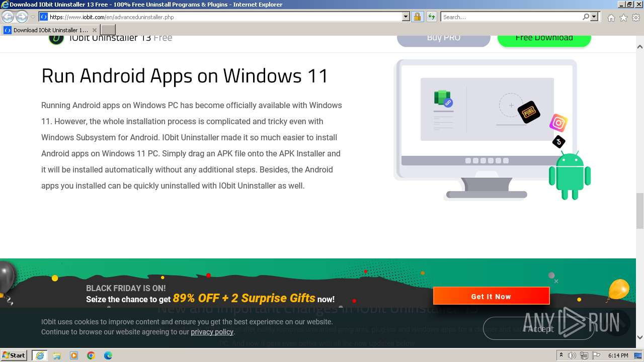Click the green Free Download button
Screen dimensions: 644x362
[544, 40]
